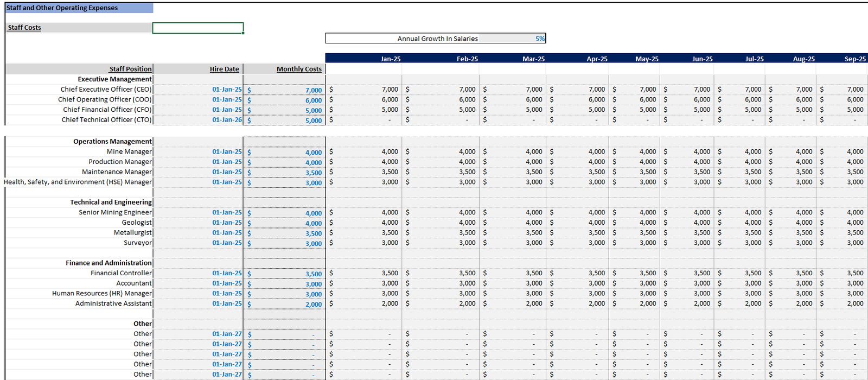868x380 pixels.
Task: Select 'Chief Executive Officer (CEO)' cell
Action: 79,90
